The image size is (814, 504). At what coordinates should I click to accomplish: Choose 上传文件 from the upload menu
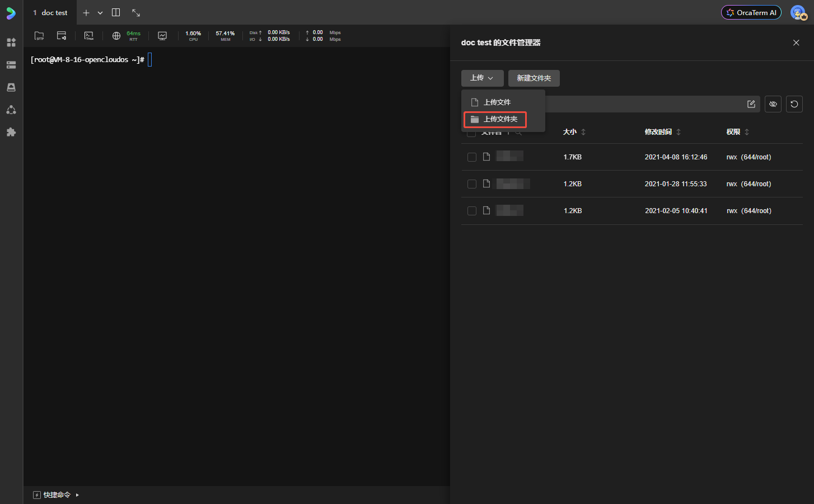coord(497,102)
